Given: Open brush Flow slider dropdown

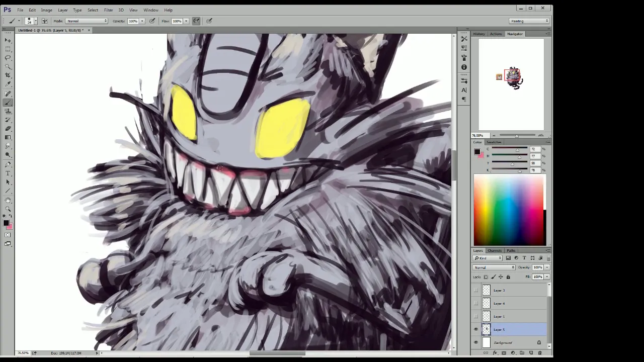Looking at the screenshot, I should click(x=186, y=21).
